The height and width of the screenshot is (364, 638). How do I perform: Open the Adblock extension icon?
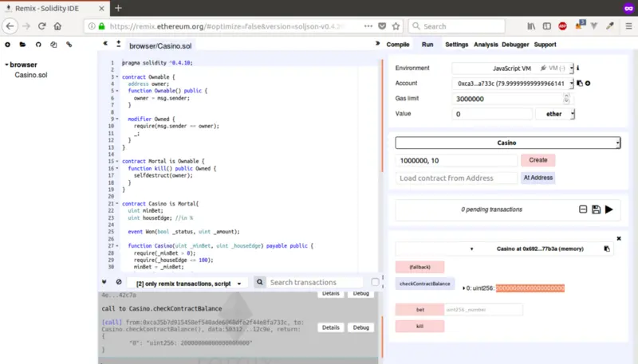coord(563,26)
